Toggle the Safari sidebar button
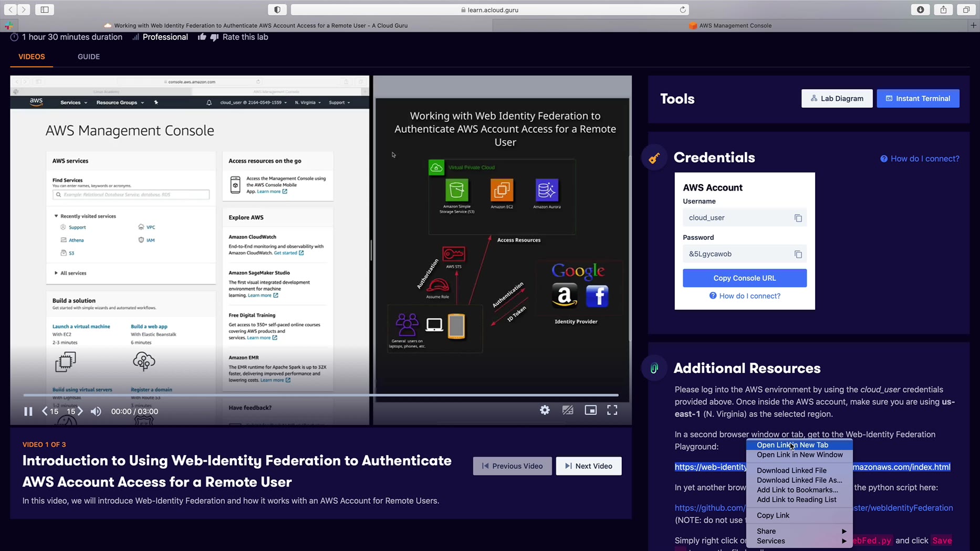This screenshot has height=551, width=980. point(45,9)
